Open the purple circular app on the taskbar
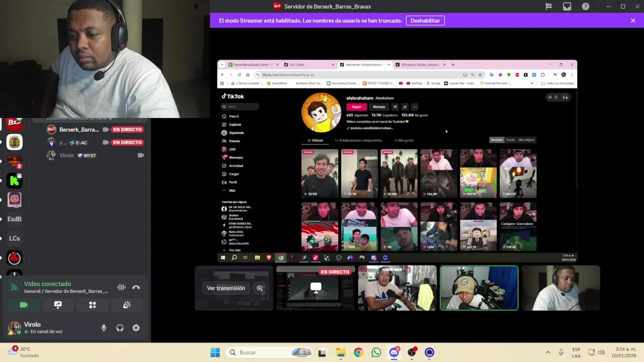Image resolution: width=644 pixels, height=362 pixels. (x=429, y=352)
